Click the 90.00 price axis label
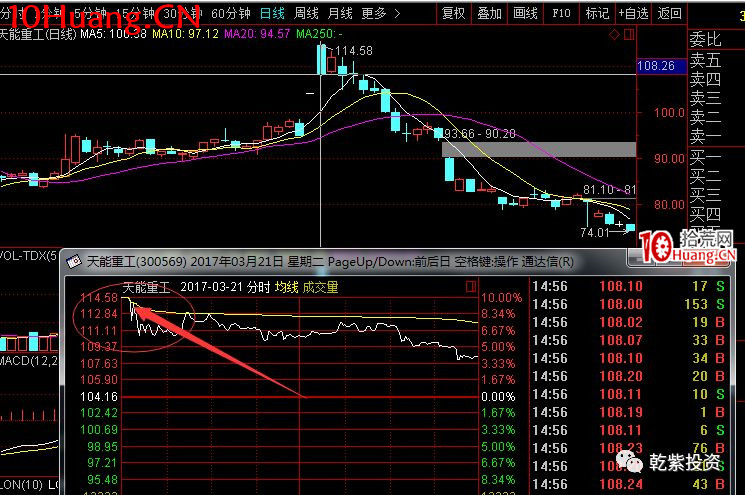 [669, 159]
